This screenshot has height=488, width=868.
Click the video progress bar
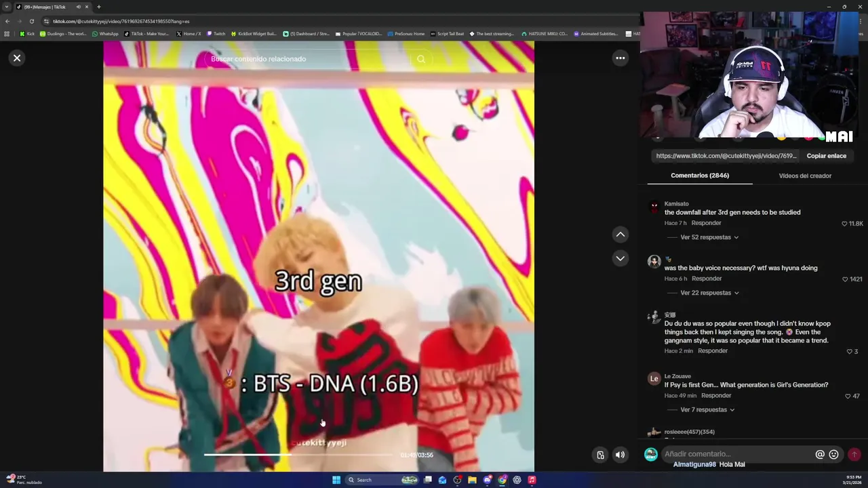click(298, 455)
